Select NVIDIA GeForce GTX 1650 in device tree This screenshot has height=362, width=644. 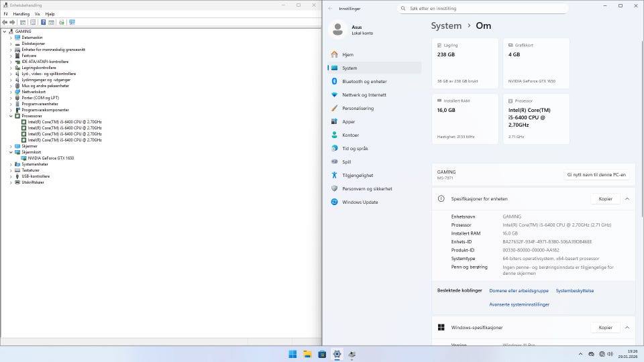[50, 158]
